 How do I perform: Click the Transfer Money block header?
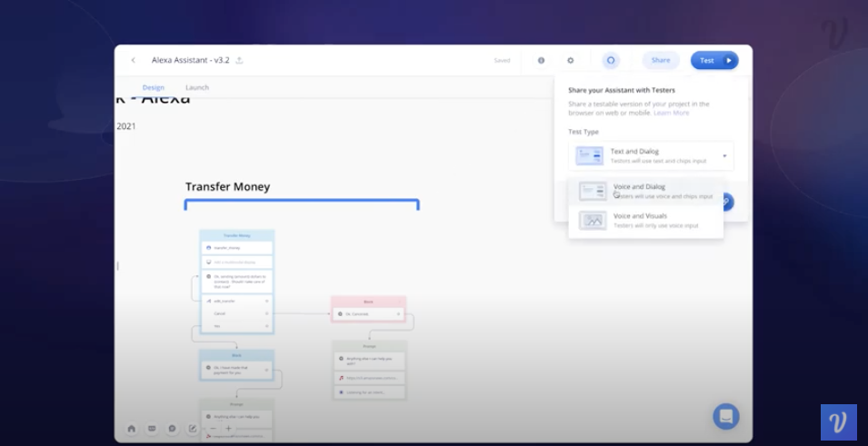237,235
